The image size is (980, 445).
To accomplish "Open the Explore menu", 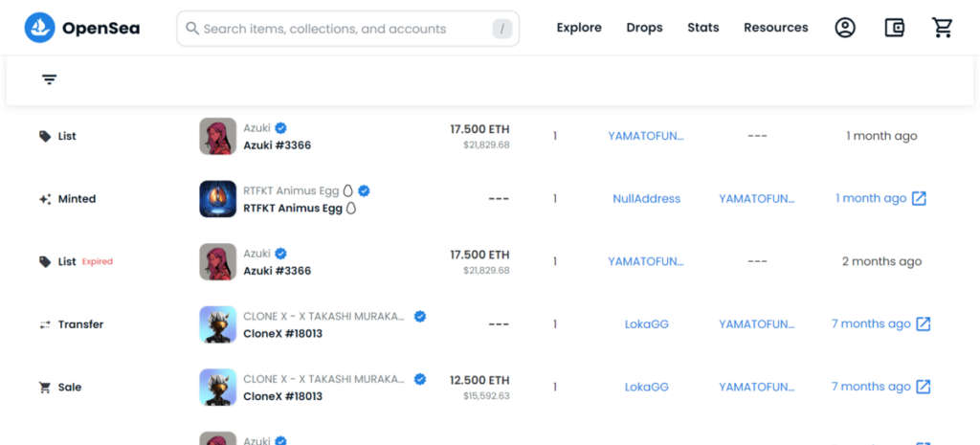I will point(579,28).
